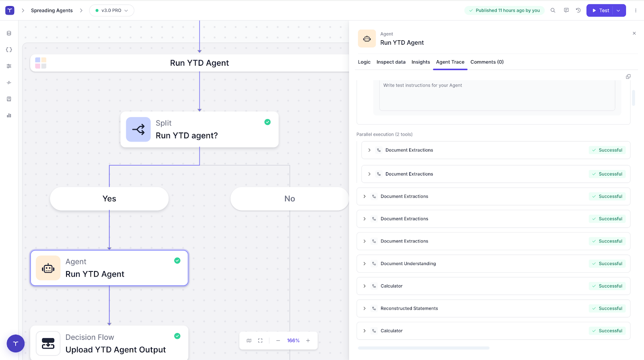Open version history clock icon

(578, 10)
